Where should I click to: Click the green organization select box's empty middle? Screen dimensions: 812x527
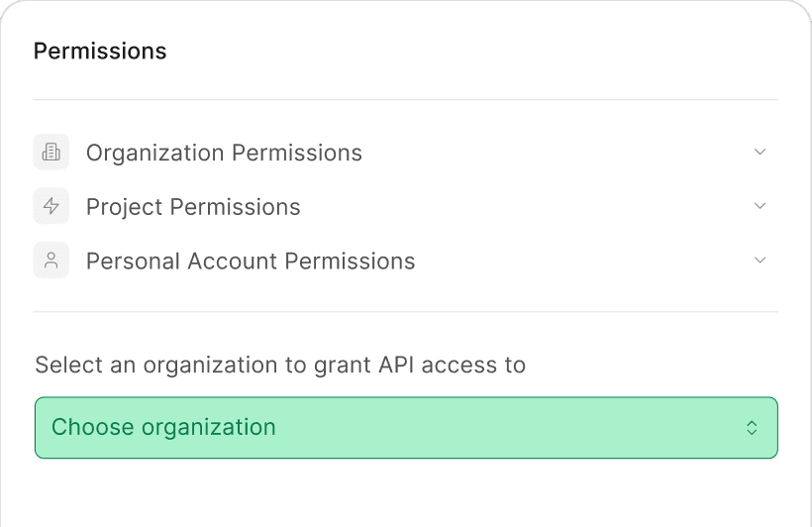(x=510, y=428)
